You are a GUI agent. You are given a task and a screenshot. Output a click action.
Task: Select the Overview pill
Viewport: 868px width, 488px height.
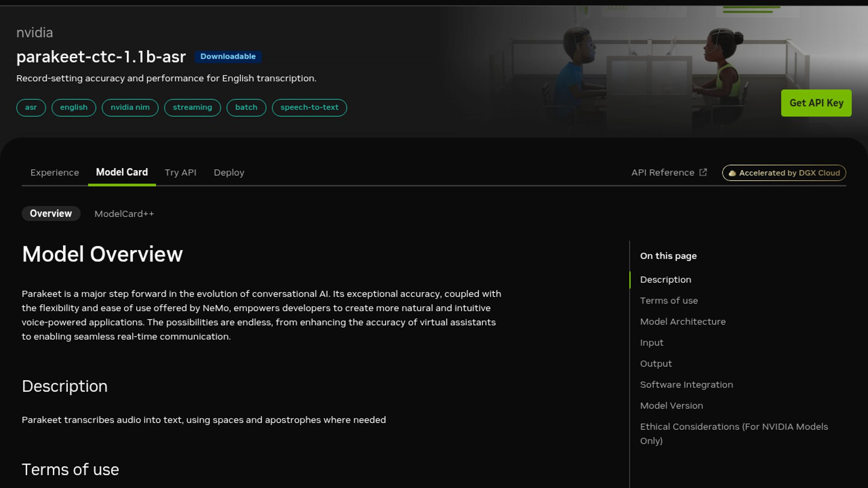coord(51,213)
